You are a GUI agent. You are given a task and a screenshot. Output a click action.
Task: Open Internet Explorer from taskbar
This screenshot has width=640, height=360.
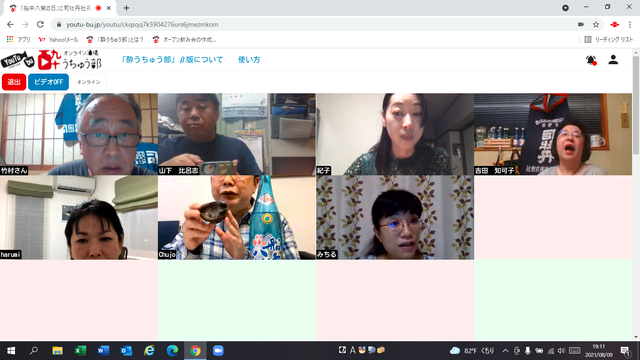[149, 351]
